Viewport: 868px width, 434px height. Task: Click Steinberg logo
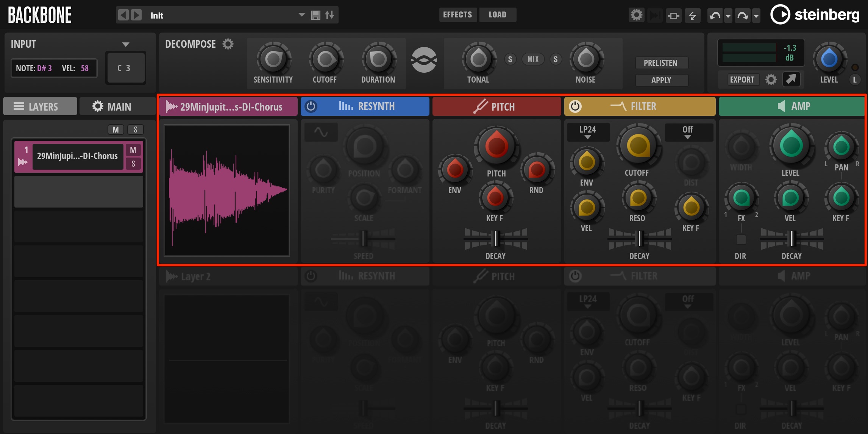point(815,15)
